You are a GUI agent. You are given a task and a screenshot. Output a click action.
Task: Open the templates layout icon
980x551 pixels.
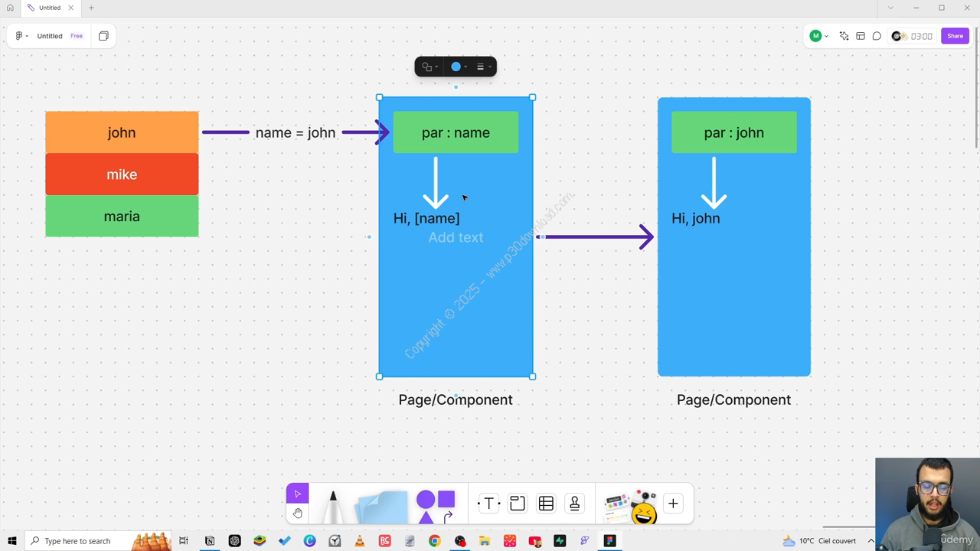pyautogui.click(x=861, y=36)
